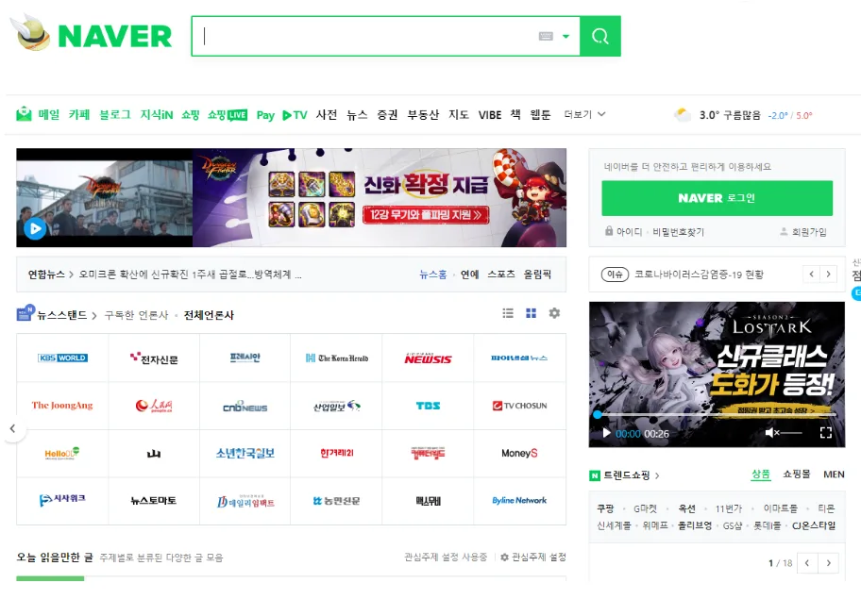Open 뉴스홈 tab
Image resolution: width=861 pixels, height=616 pixels.
432,275
